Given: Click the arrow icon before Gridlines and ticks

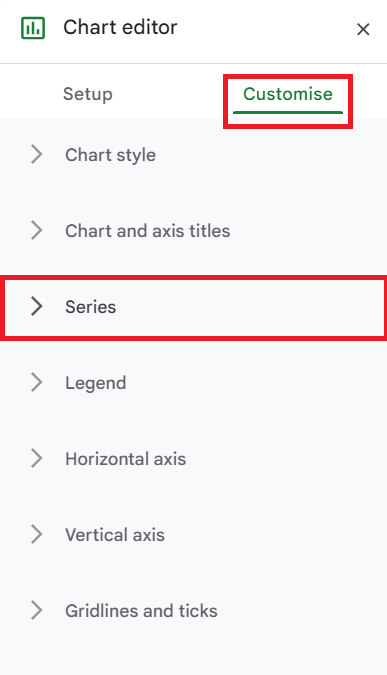Looking at the screenshot, I should (37, 610).
